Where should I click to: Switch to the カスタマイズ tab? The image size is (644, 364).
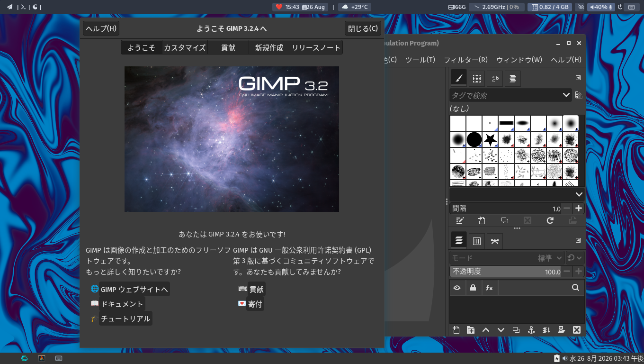(185, 47)
